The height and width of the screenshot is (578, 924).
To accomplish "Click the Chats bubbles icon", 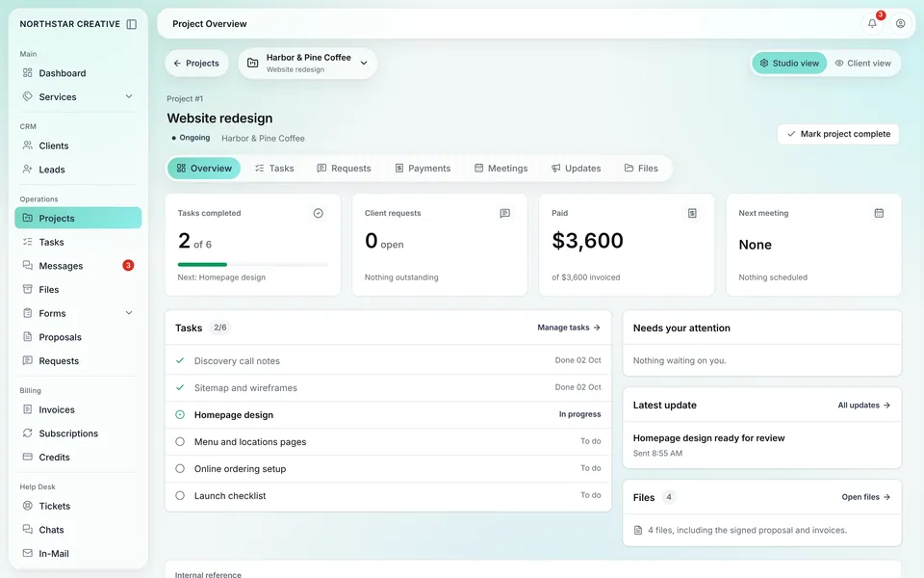I will click(27, 529).
